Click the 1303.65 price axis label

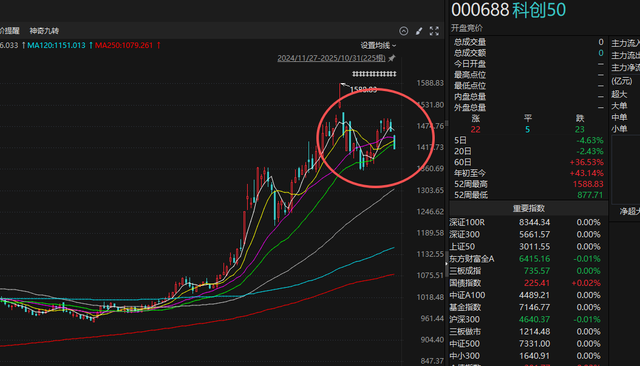pyautogui.click(x=430, y=190)
